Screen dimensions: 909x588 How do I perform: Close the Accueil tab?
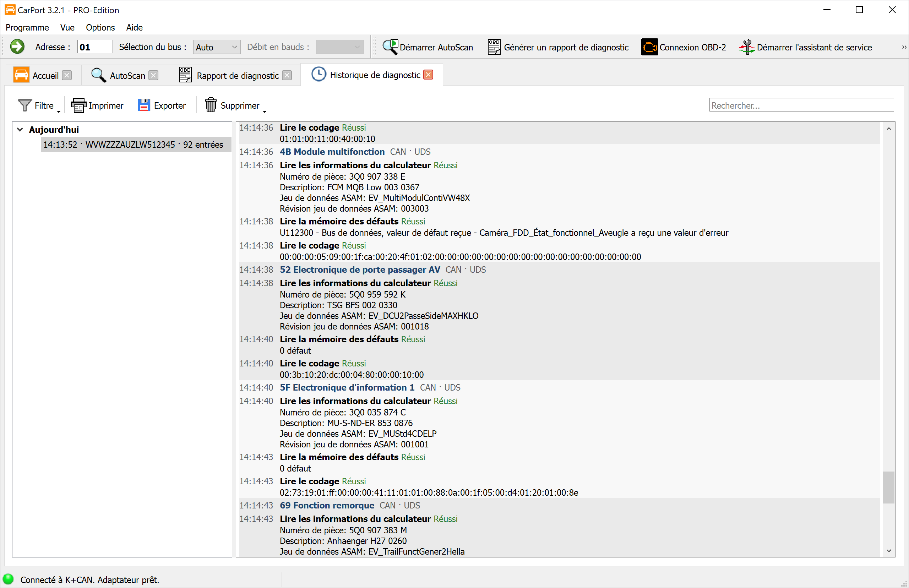67,75
